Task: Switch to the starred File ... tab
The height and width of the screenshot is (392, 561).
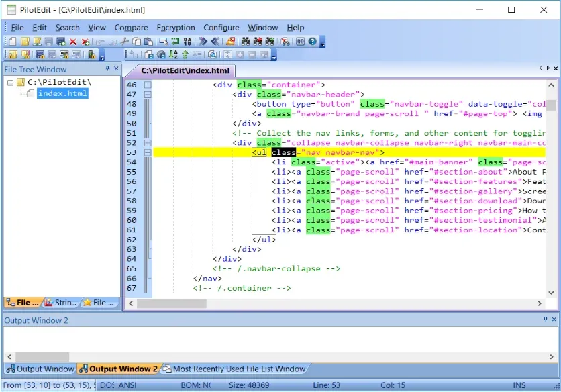Action: coord(100,303)
